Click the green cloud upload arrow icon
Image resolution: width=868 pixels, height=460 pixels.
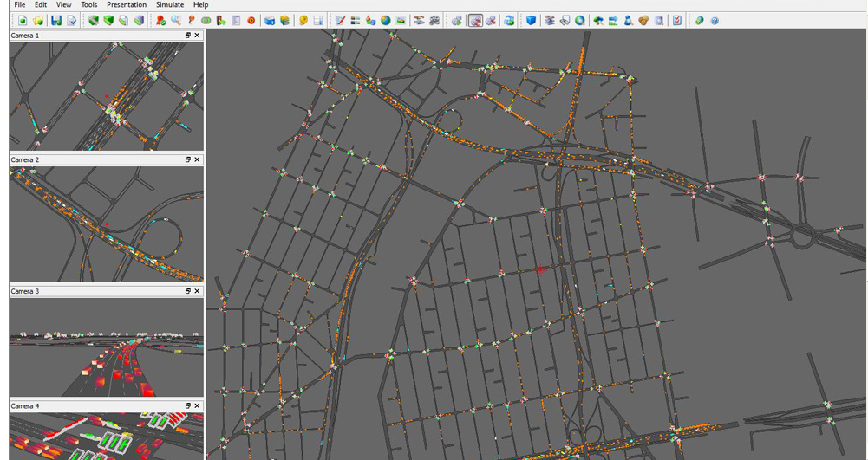598,21
